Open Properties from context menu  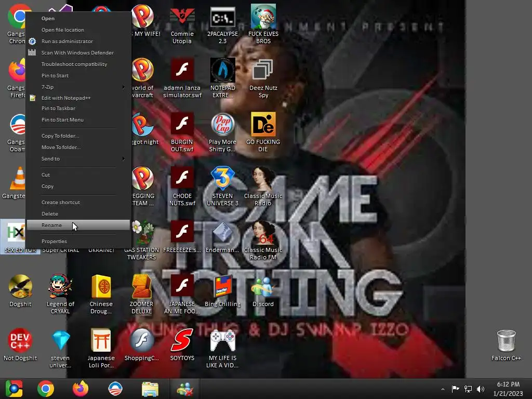78,241
